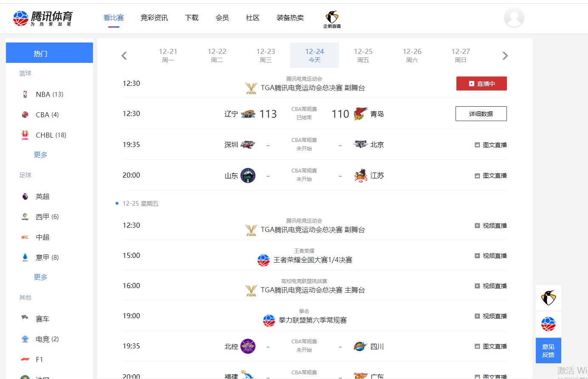Go to previous dates with left arrow
Image resolution: width=588 pixels, height=379 pixels.
click(124, 56)
